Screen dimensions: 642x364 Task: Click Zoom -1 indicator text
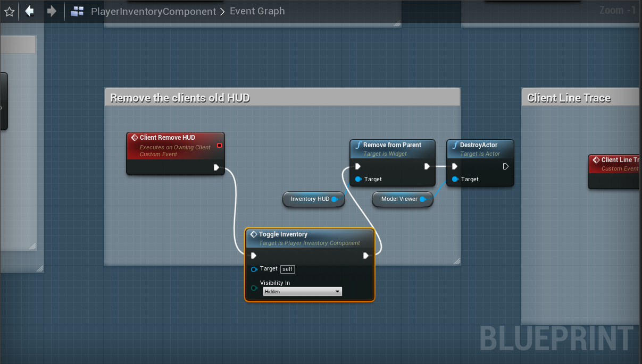(x=618, y=10)
